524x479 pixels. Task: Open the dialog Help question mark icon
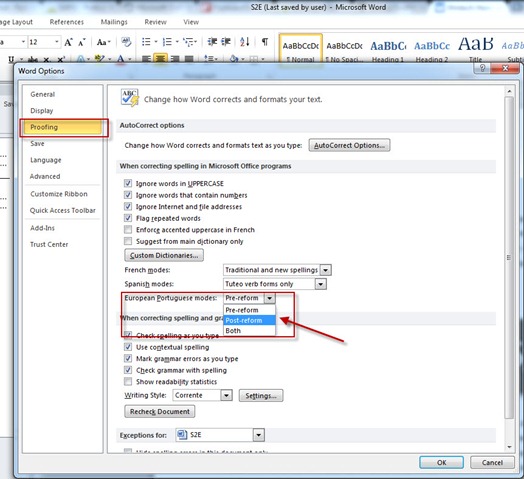(482, 68)
